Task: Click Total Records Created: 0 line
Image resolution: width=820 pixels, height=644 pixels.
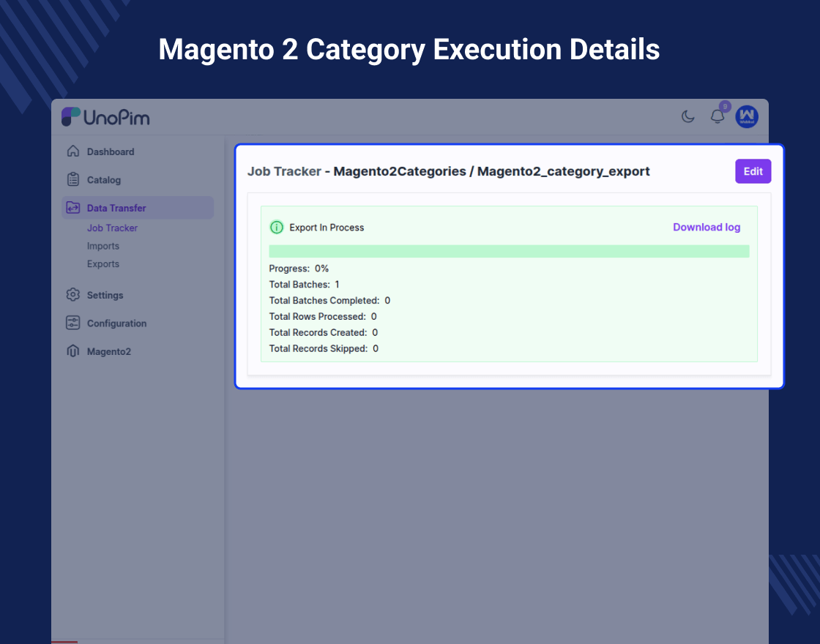Action: pos(323,332)
